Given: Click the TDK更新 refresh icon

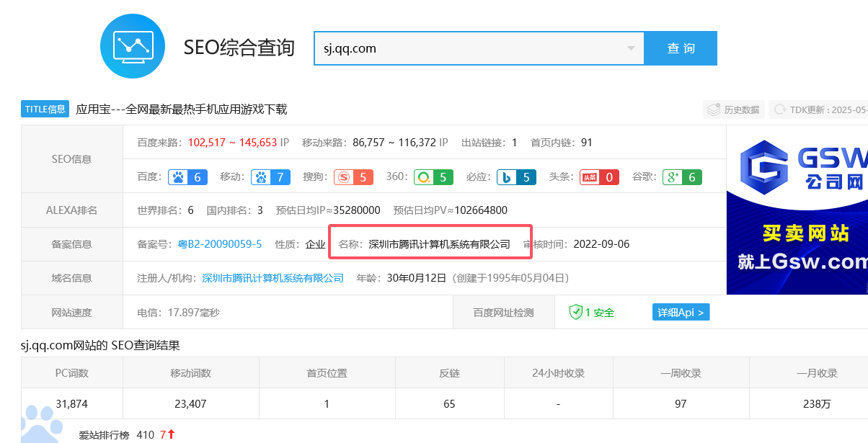Looking at the screenshot, I should coord(780,109).
